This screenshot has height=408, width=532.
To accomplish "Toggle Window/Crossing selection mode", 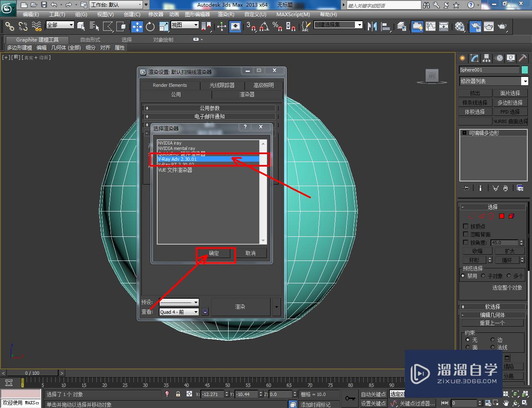I will pos(121,27).
